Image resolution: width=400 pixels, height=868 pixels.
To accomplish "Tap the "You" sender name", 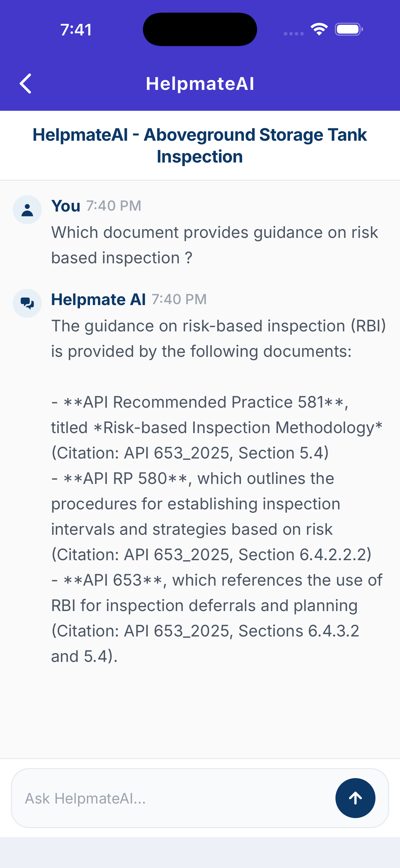I will [x=66, y=205].
